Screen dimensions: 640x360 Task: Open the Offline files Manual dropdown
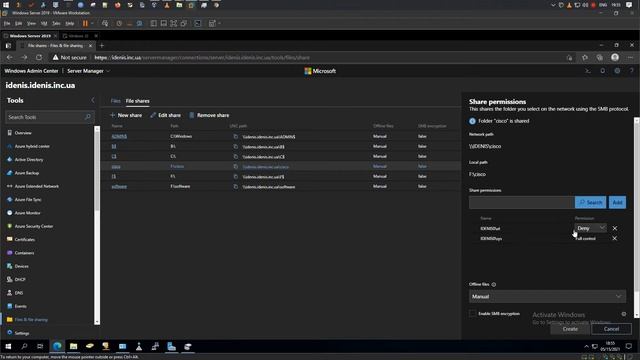coord(547,296)
